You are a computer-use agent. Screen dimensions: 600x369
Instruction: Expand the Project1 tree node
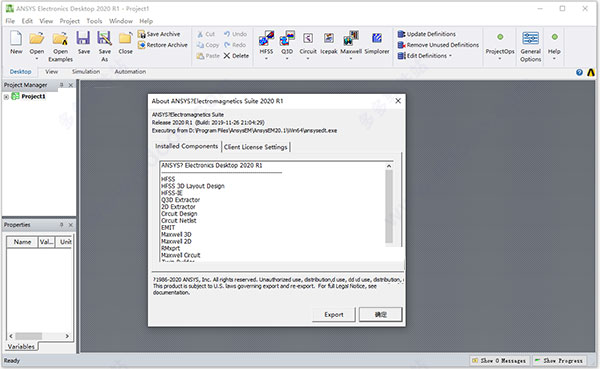[6, 97]
